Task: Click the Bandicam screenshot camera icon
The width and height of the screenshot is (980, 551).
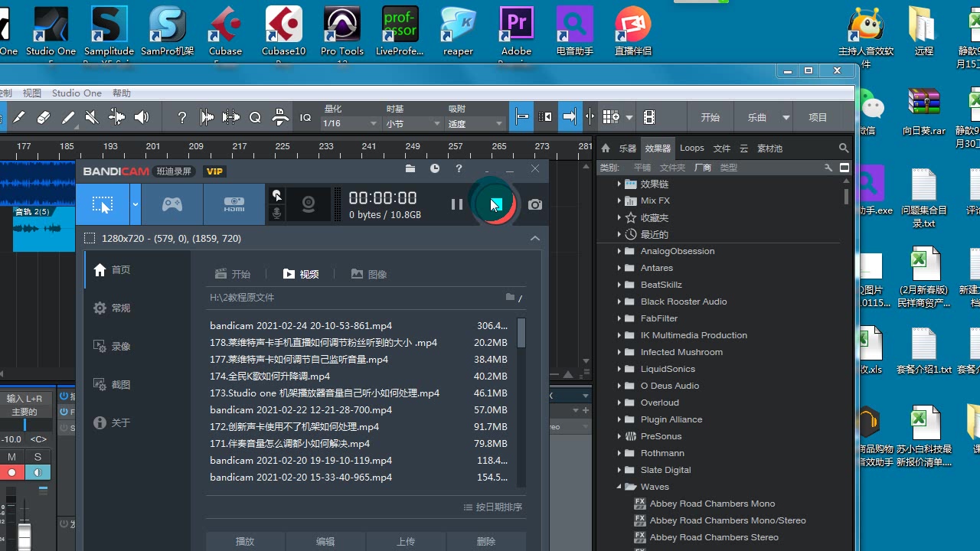Action: click(x=535, y=204)
